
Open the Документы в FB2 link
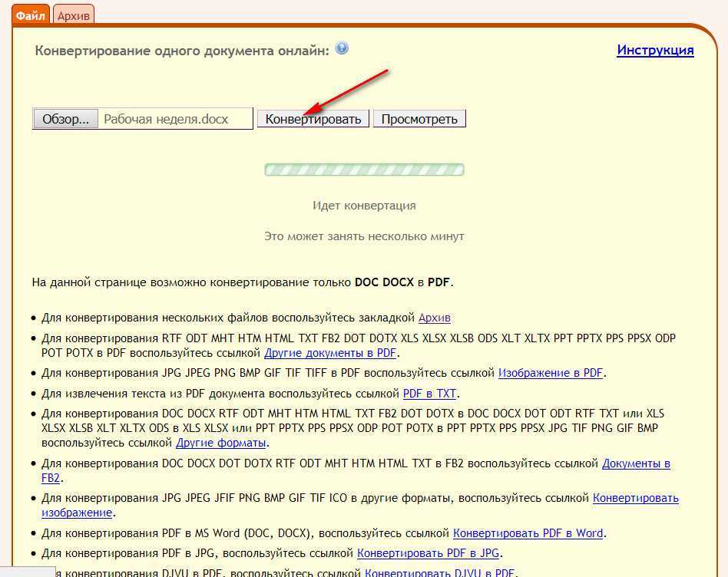[636, 463]
